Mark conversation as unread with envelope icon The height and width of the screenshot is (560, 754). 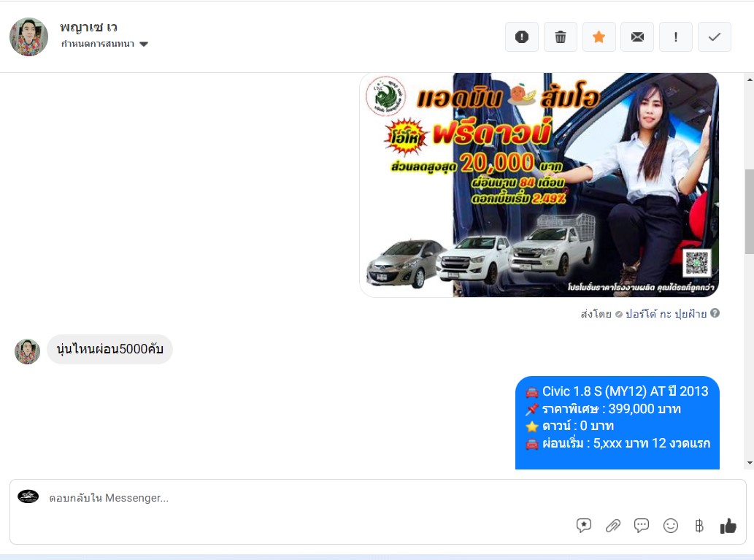click(637, 37)
